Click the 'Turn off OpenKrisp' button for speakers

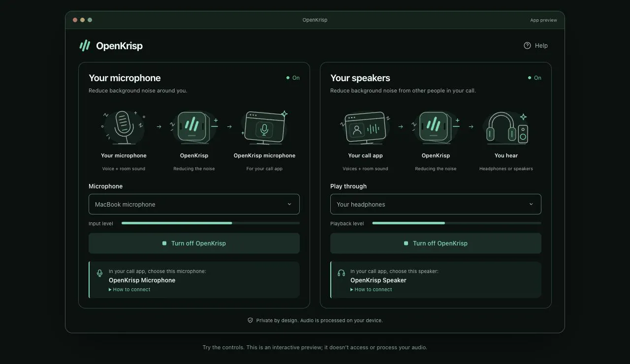coord(436,243)
